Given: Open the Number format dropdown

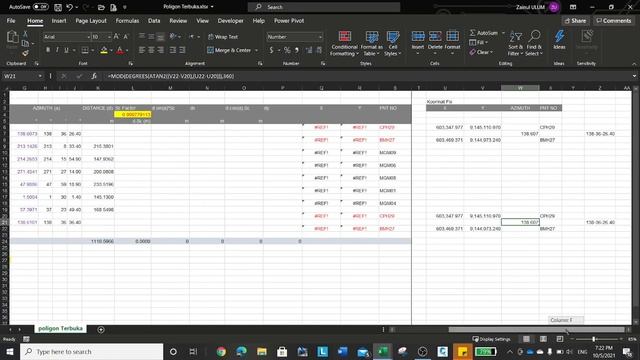Looking at the screenshot, I should click(320, 37).
